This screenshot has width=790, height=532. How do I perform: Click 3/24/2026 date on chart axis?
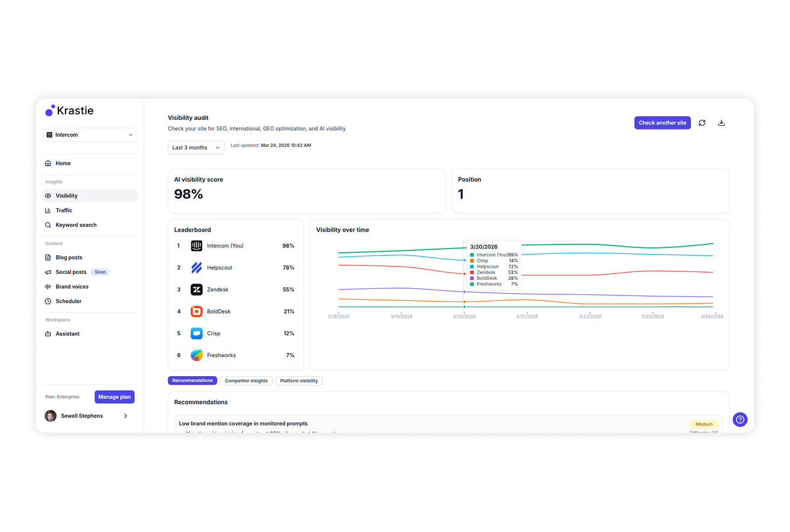pos(712,317)
